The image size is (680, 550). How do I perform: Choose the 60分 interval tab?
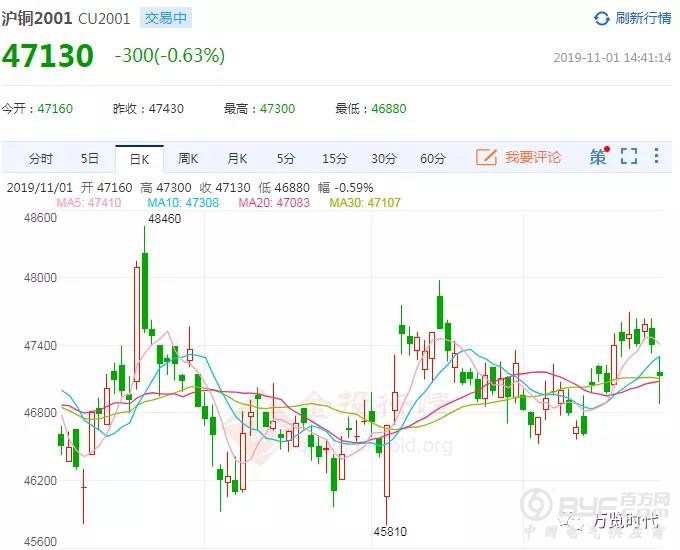[432, 158]
